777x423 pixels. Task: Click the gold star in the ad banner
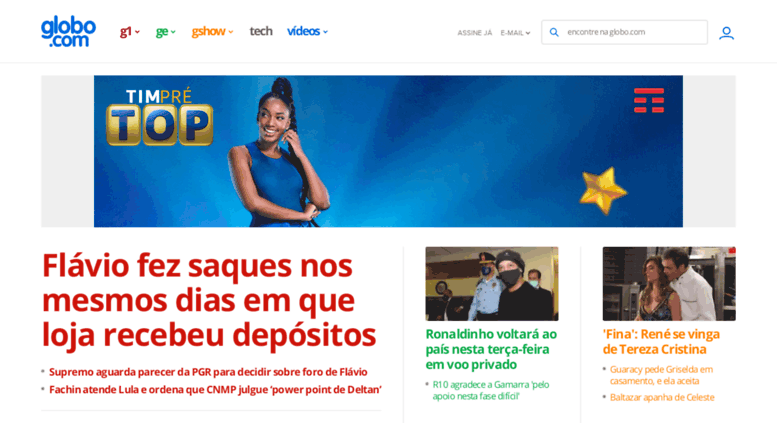603,190
